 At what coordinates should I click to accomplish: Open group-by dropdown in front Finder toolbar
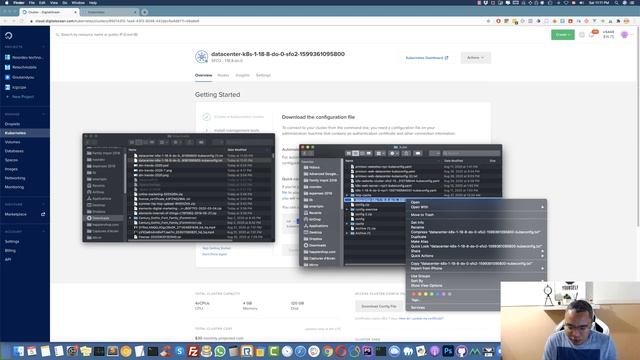pos(380,153)
